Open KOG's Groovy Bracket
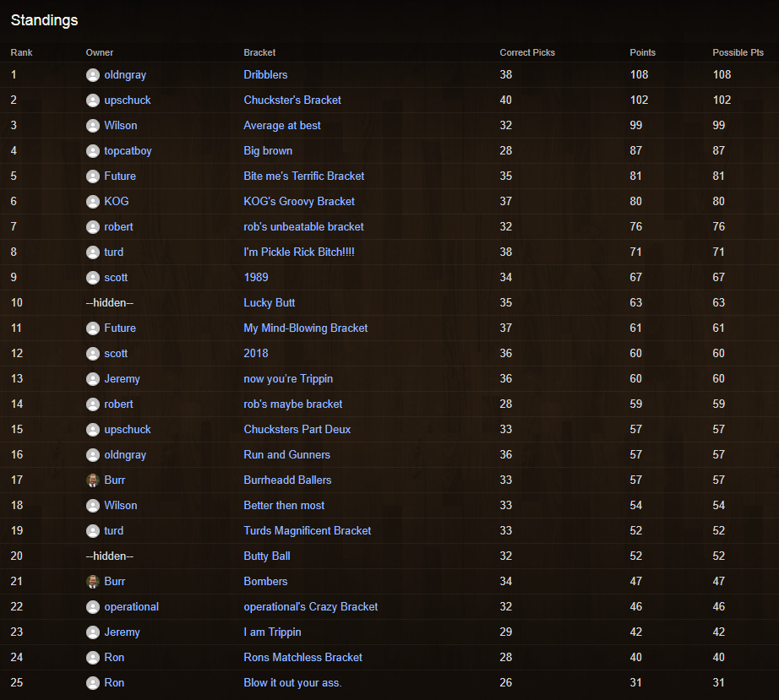The width and height of the screenshot is (779, 700). (x=299, y=201)
